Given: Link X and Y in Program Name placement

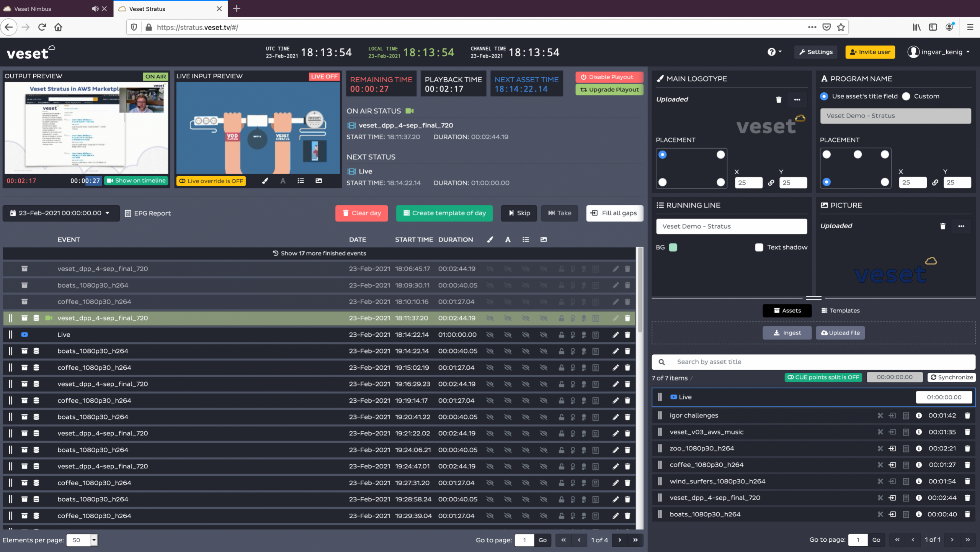Looking at the screenshot, I should point(935,182).
